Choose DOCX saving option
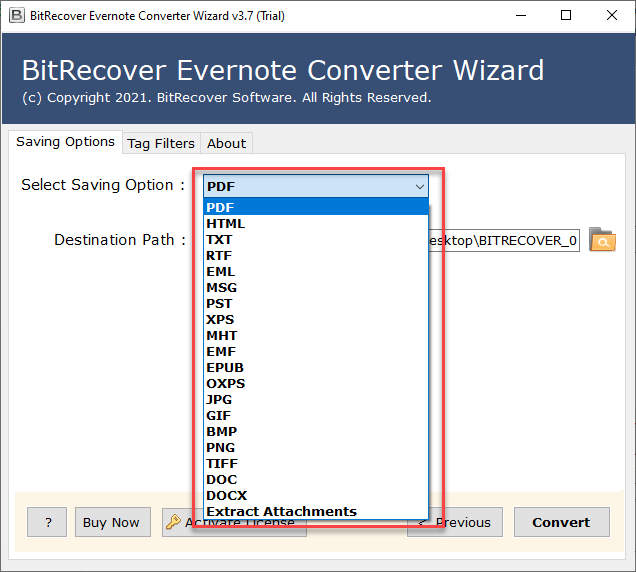The height and width of the screenshot is (572, 636). pyautogui.click(x=316, y=496)
